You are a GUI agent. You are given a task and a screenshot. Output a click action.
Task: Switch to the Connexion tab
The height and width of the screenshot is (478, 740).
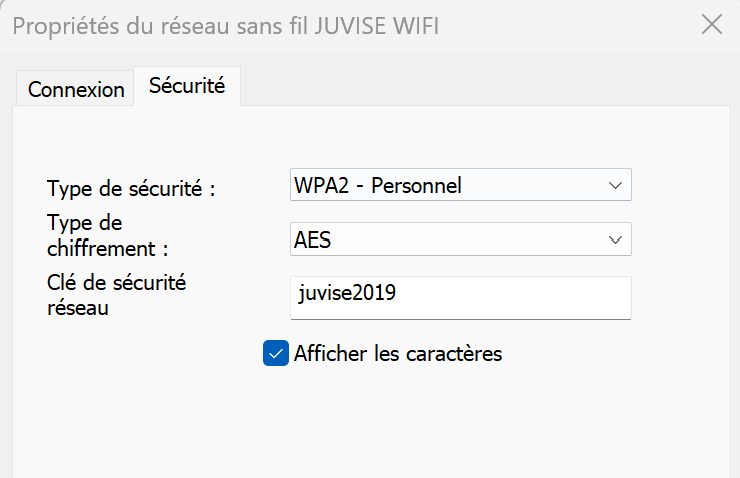click(x=76, y=89)
